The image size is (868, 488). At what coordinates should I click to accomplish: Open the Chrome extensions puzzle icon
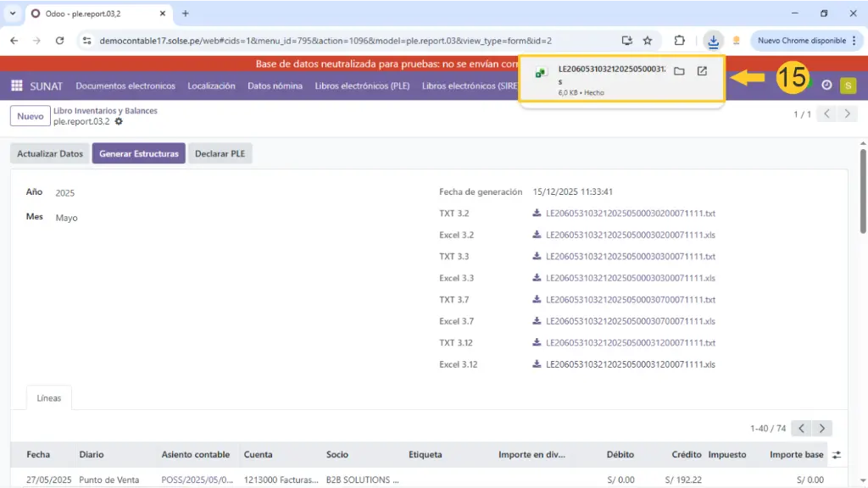679,40
